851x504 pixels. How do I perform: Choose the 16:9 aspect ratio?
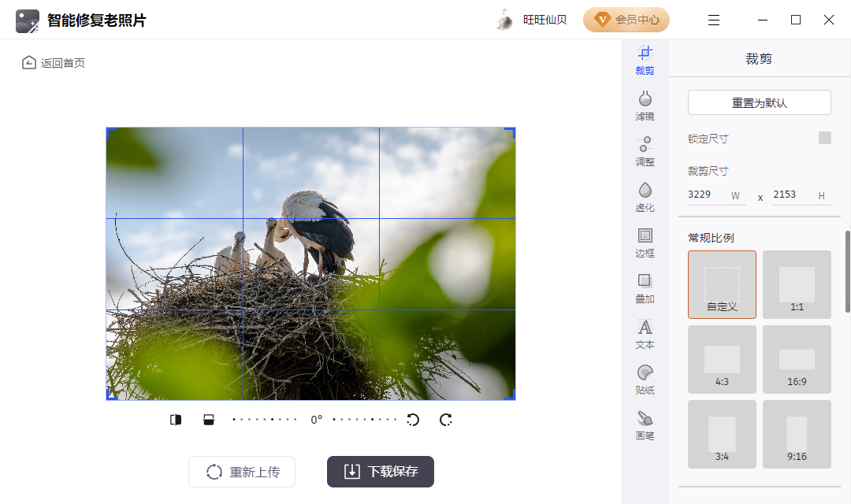tap(797, 359)
